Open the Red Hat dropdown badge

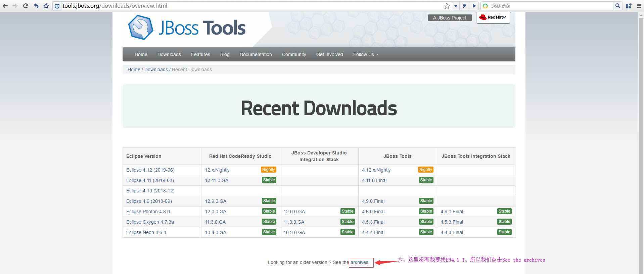point(493,17)
